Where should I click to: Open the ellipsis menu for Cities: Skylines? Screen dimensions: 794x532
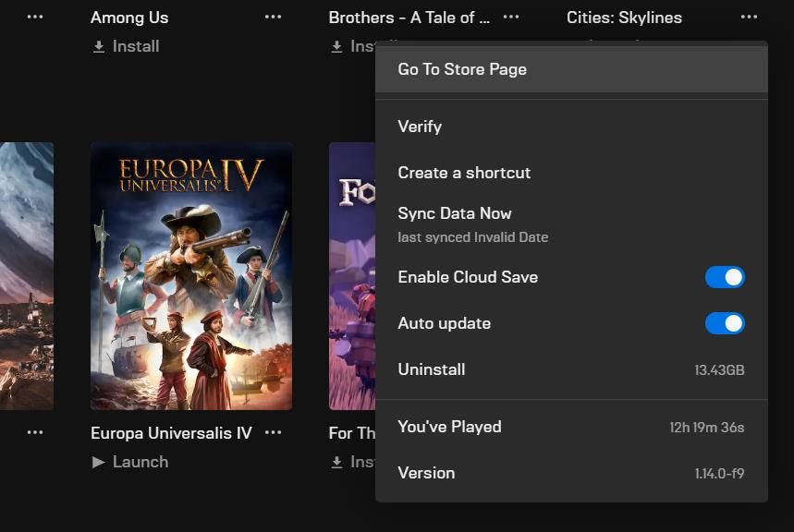coord(751,17)
